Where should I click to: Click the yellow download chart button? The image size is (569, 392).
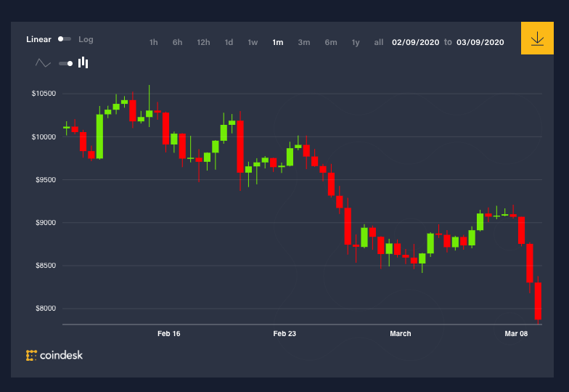point(537,38)
